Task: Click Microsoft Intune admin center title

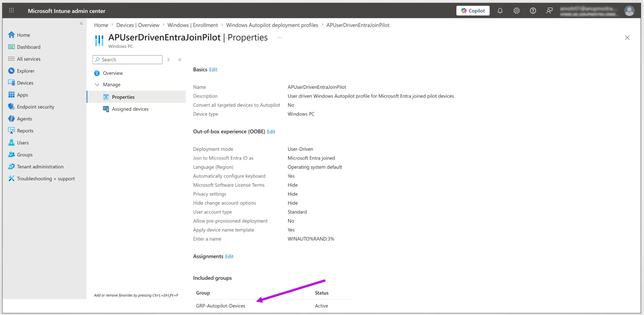Action: pyautogui.click(x=66, y=11)
